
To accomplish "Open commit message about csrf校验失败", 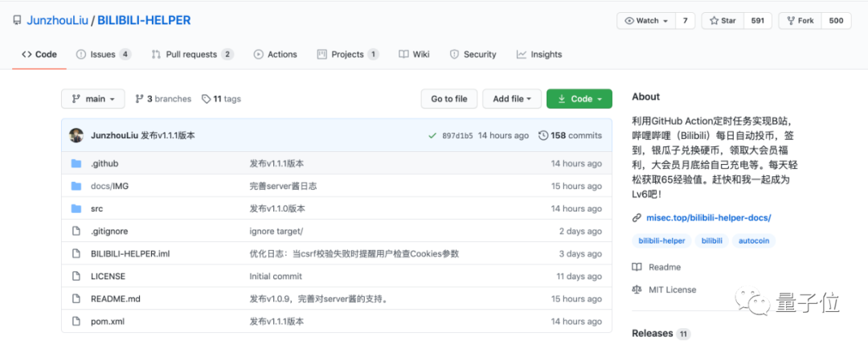I will click(x=354, y=253).
